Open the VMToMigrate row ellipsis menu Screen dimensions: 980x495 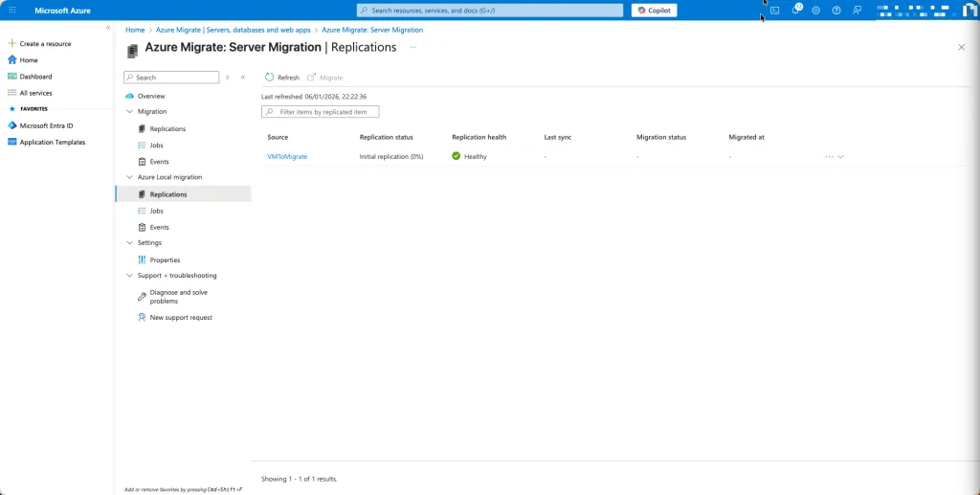pos(829,156)
